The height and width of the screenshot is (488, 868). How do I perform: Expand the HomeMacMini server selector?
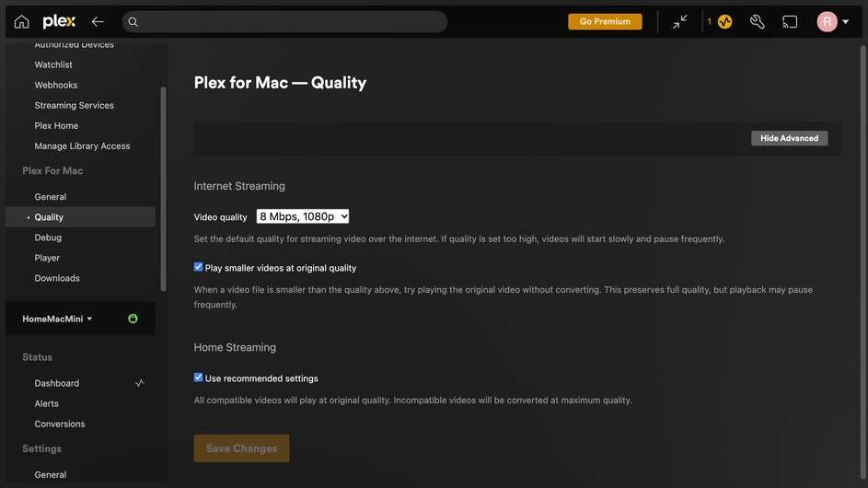point(58,319)
